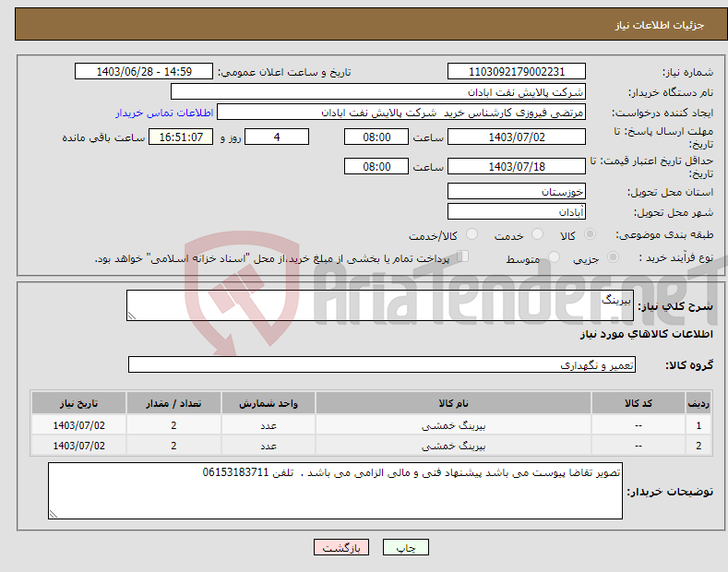Click the price validity time 08:00 field
This screenshot has height=572, width=728.
tap(376, 166)
